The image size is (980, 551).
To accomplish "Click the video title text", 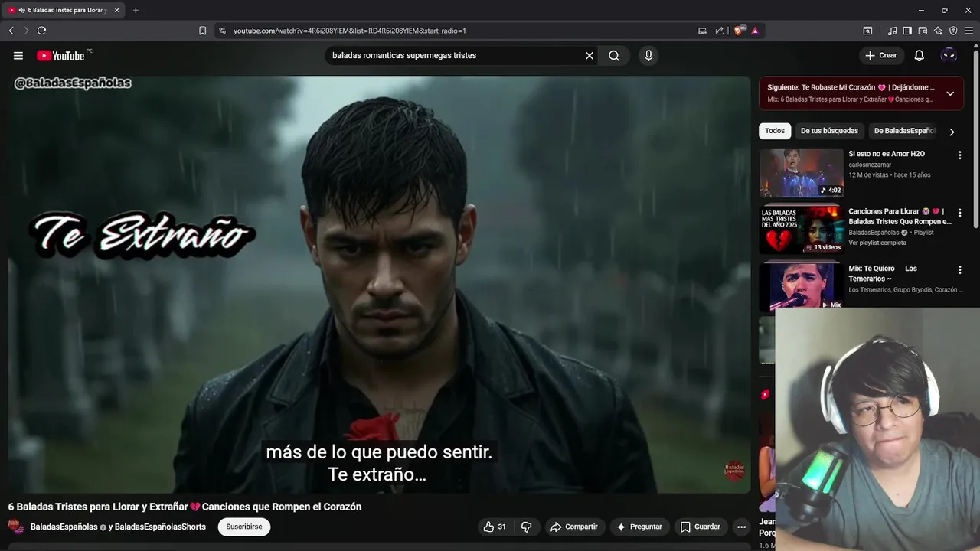I will (x=185, y=507).
